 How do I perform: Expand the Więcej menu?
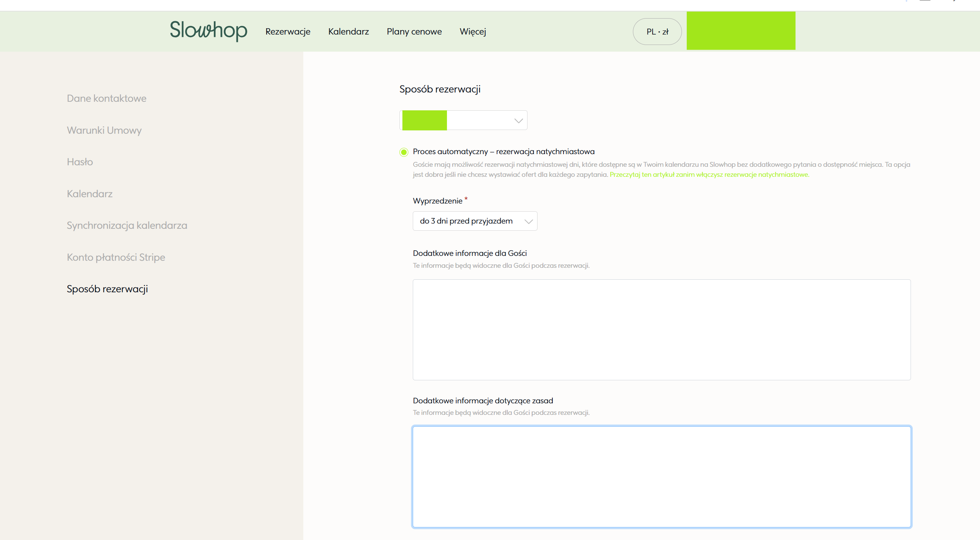(473, 32)
